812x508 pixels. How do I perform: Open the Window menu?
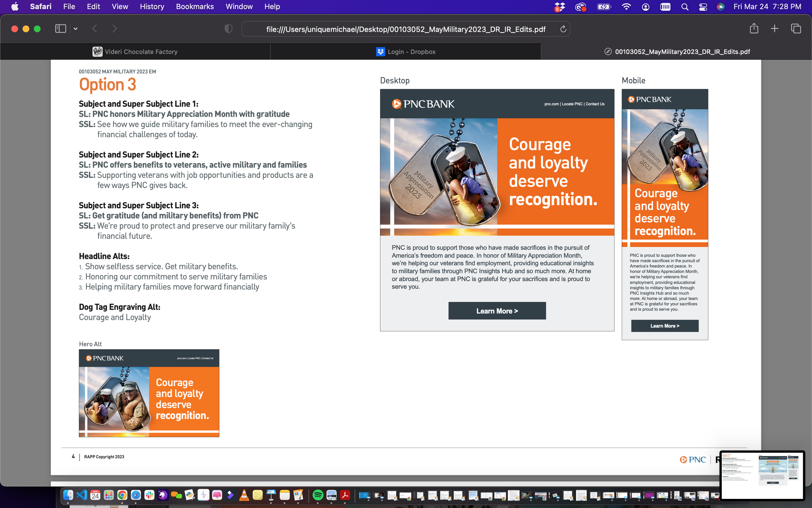pyautogui.click(x=239, y=7)
